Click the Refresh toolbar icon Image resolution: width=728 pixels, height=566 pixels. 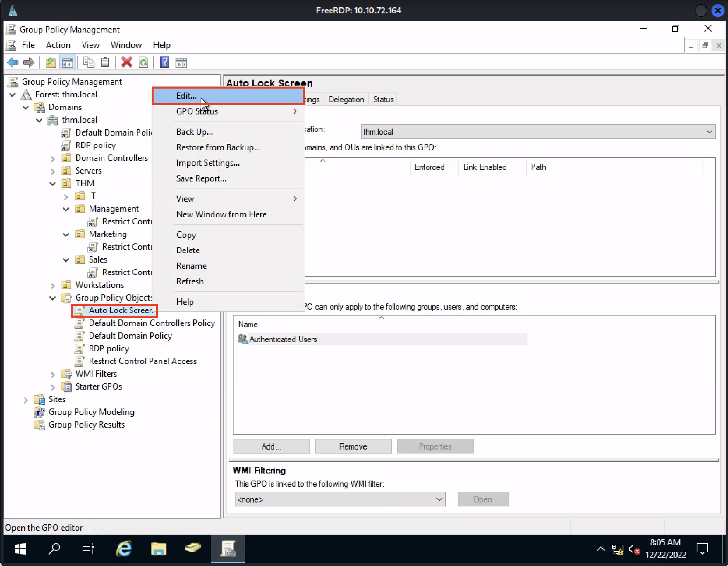pyautogui.click(x=144, y=62)
